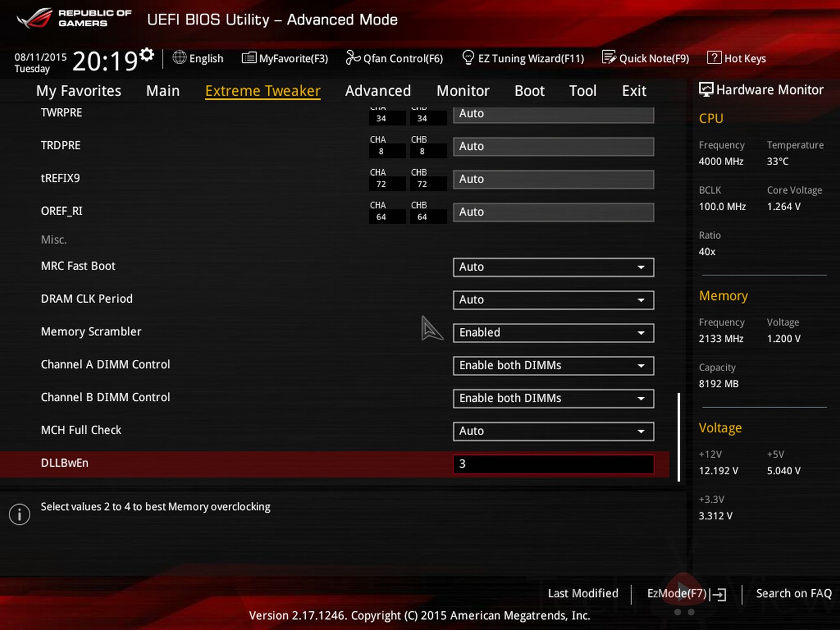Click Core Voltage 1.264 V value

click(x=784, y=206)
